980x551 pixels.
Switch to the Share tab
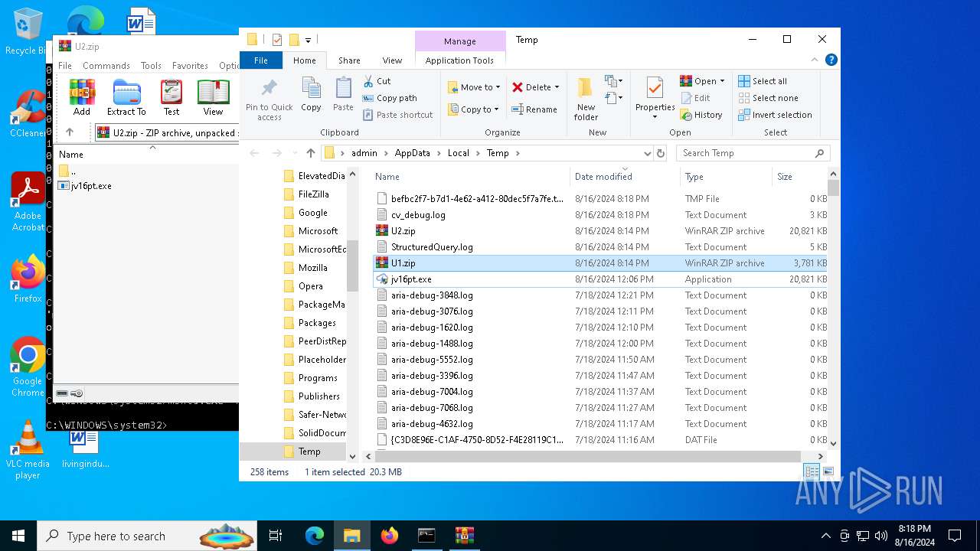pos(349,60)
